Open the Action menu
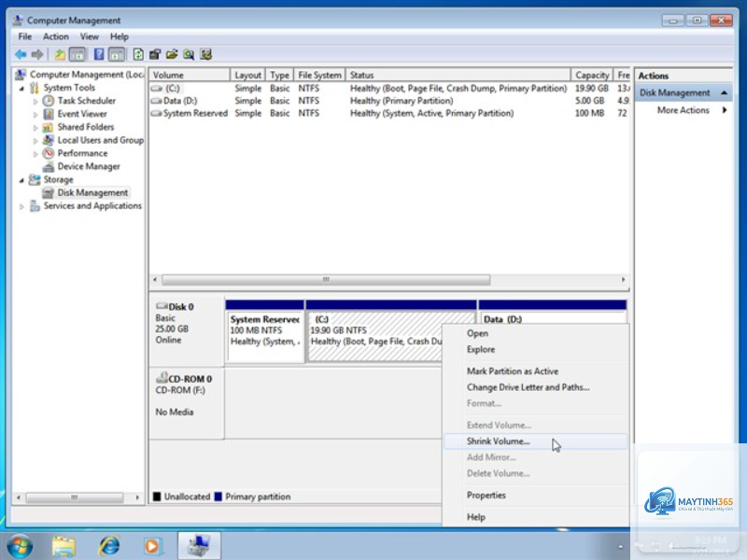Viewport: 747px width, 560px height. coord(56,36)
